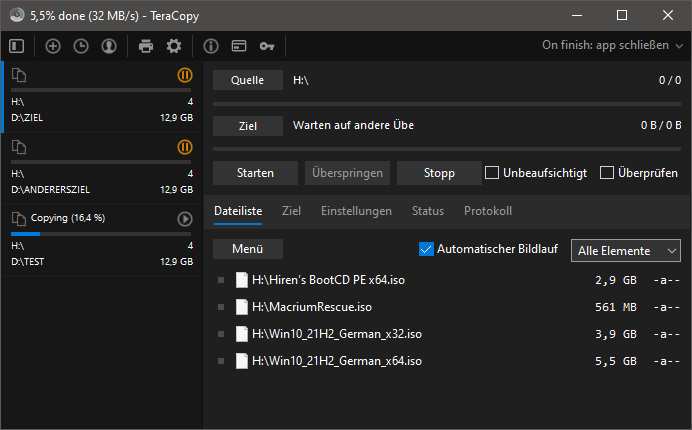Click file icon of Win10_21H2_German_x32.iso
692x430 pixels.
click(241, 334)
